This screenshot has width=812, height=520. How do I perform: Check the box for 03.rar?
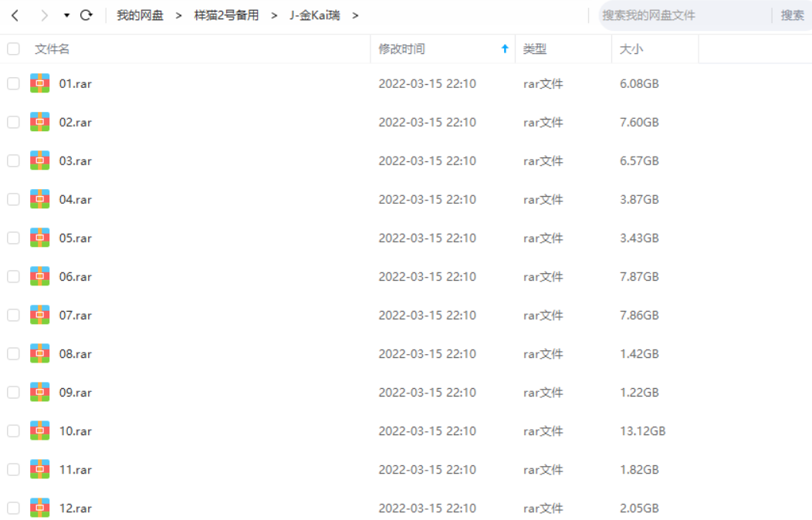(x=13, y=160)
